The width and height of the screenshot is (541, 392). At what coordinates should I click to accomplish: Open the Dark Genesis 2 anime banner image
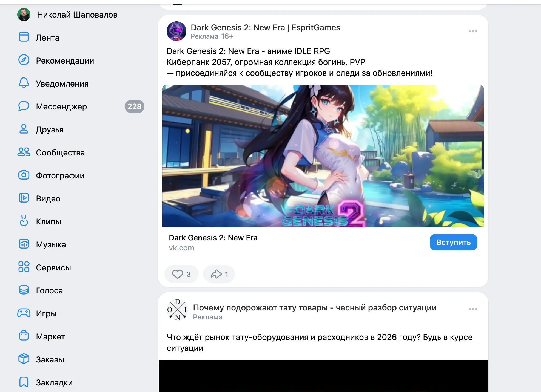[323, 156]
